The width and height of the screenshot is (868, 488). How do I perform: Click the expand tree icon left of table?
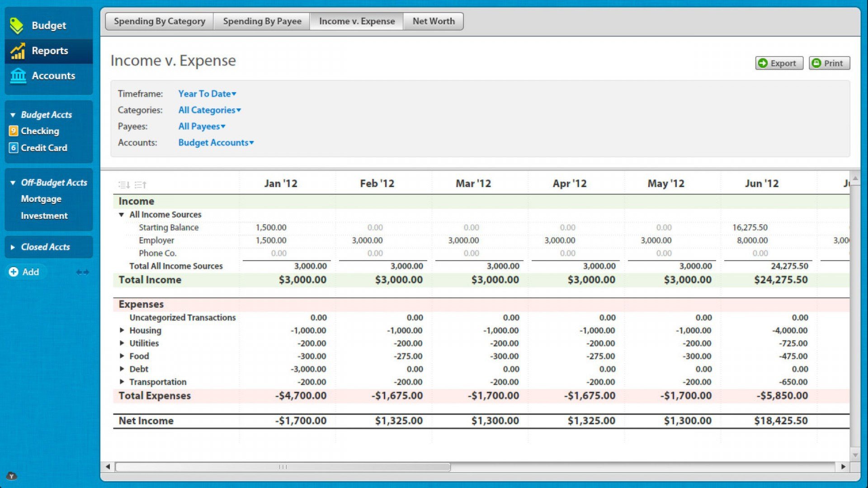tap(123, 185)
